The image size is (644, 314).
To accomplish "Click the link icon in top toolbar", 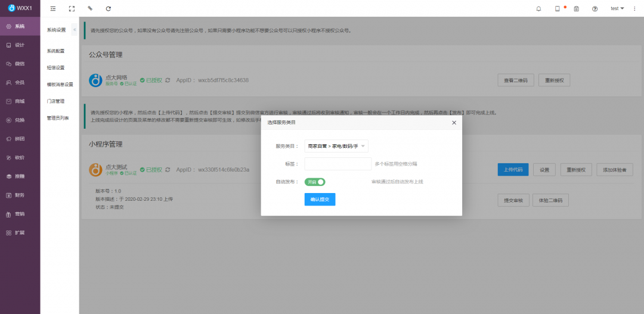I will (90, 8).
